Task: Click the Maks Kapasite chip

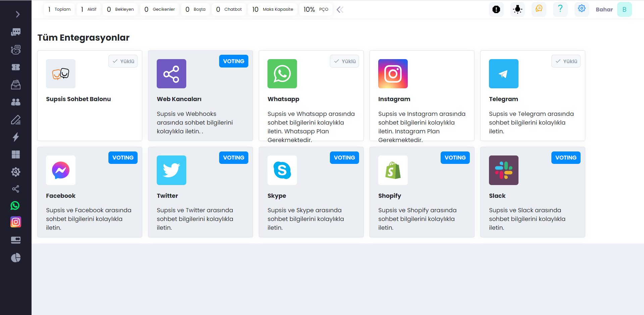Action: tap(273, 9)
